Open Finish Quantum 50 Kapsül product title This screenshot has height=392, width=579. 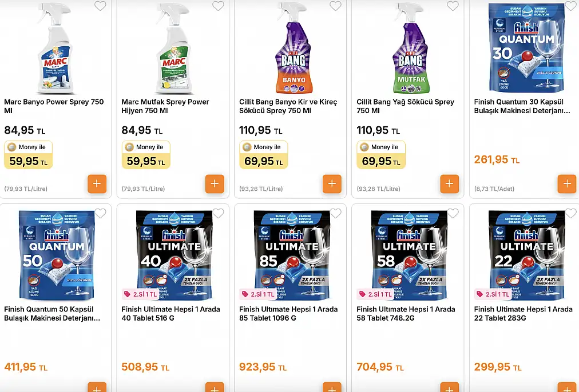point(52,314)
